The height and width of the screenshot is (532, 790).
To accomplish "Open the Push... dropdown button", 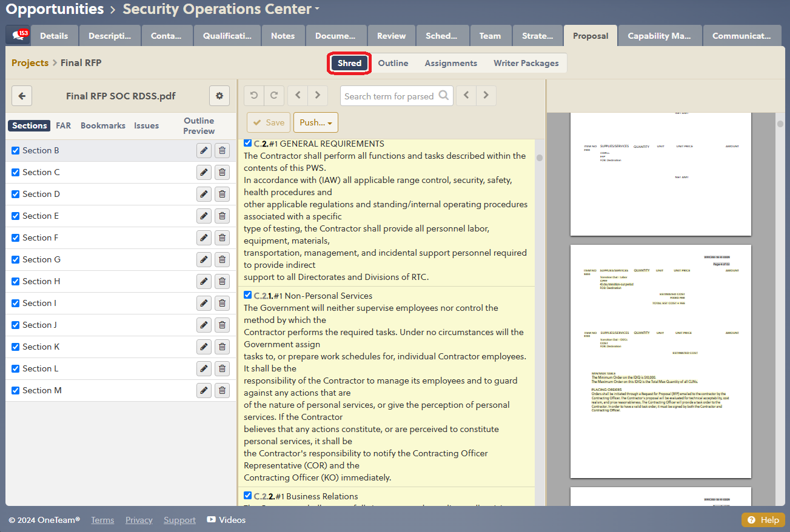I will (x=315, y=122).
